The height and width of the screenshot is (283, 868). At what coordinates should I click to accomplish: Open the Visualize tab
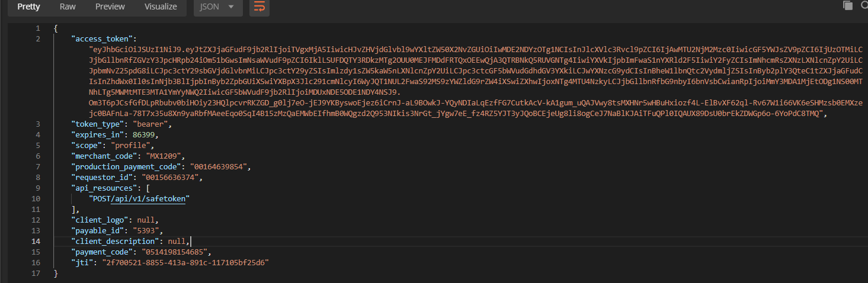point(161,7)
